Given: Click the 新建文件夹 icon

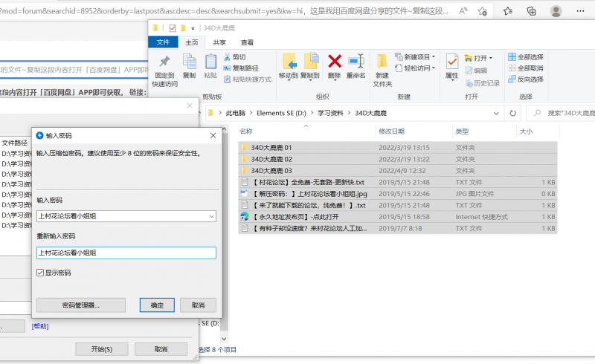Looking at the screenshot, I should (382, 62).
